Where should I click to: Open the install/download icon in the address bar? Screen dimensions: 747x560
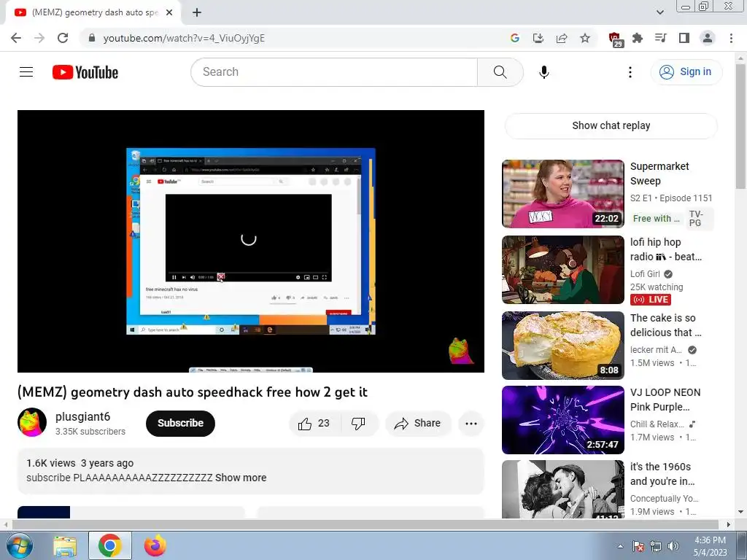[x=538, y=38]
